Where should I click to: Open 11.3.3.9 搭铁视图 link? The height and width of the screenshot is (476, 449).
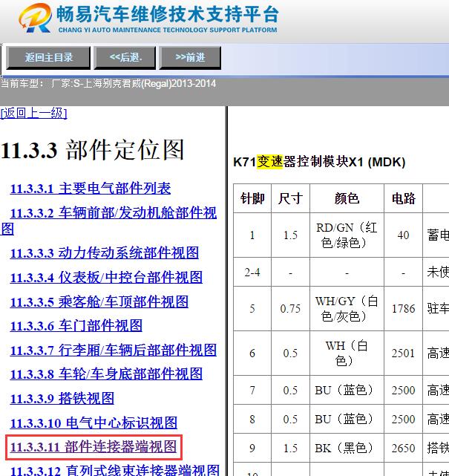[62, 399]
